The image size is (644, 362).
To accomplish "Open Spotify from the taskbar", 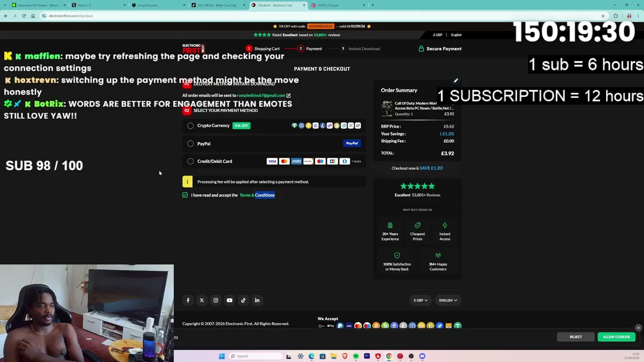I will [x=356, y=356].
